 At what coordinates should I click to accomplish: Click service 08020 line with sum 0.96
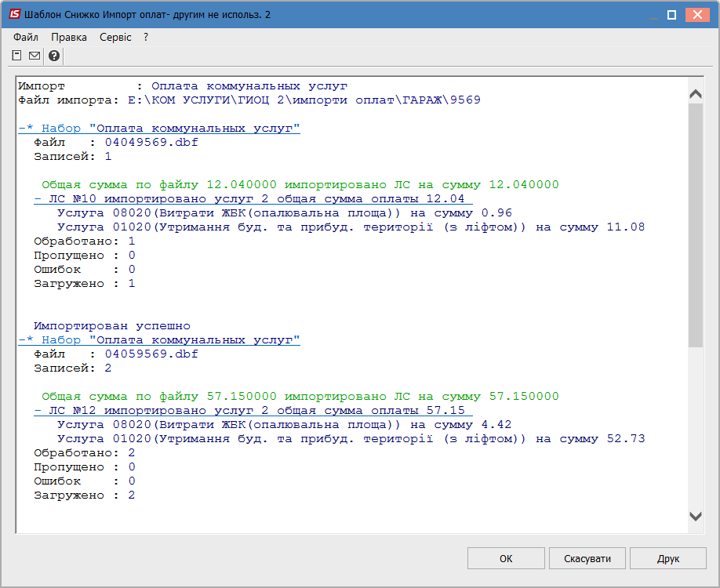tap(285, 213)
